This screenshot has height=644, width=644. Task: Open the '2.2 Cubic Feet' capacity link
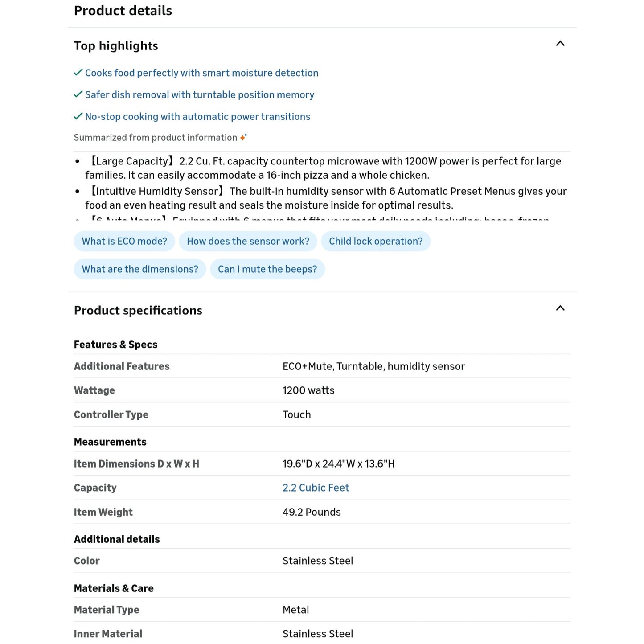click(x=316, y=488)
